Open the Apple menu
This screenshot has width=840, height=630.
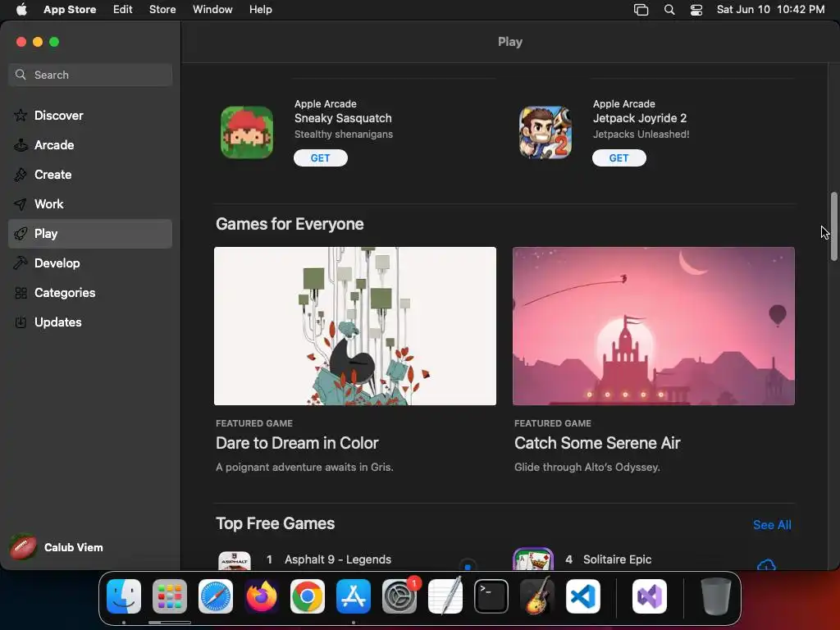click(x=21, y=9)
